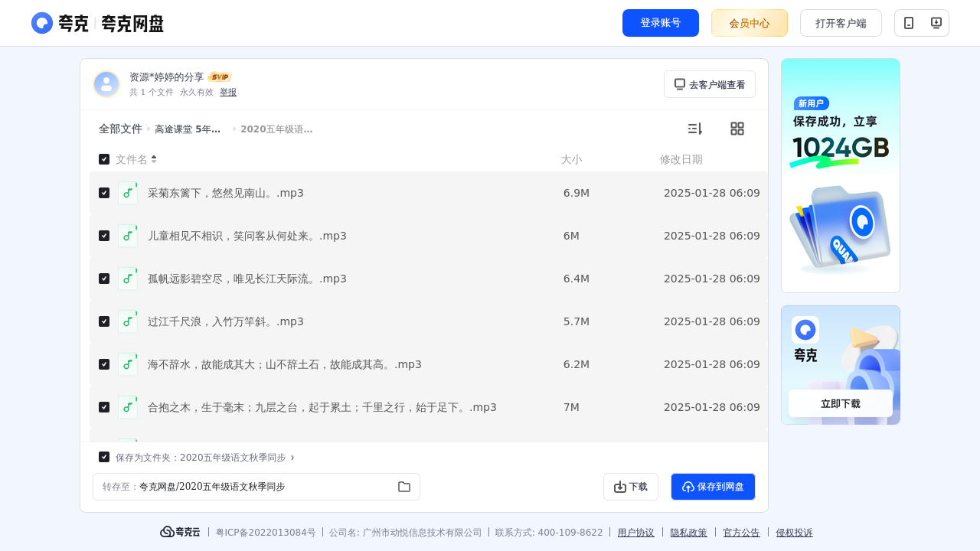This screenshot has height=551, width=980.
Task: Go to 全部文件 breadcrumb
Action: 120,129
